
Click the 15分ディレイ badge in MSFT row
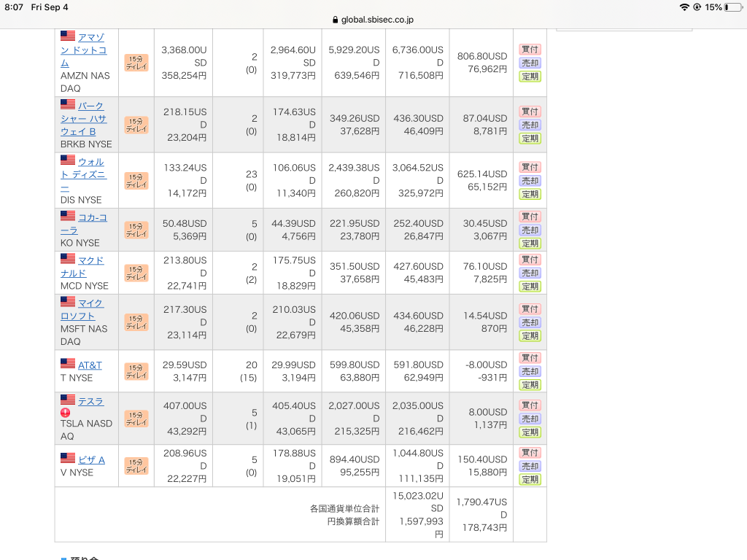click(x=136, y=322)
